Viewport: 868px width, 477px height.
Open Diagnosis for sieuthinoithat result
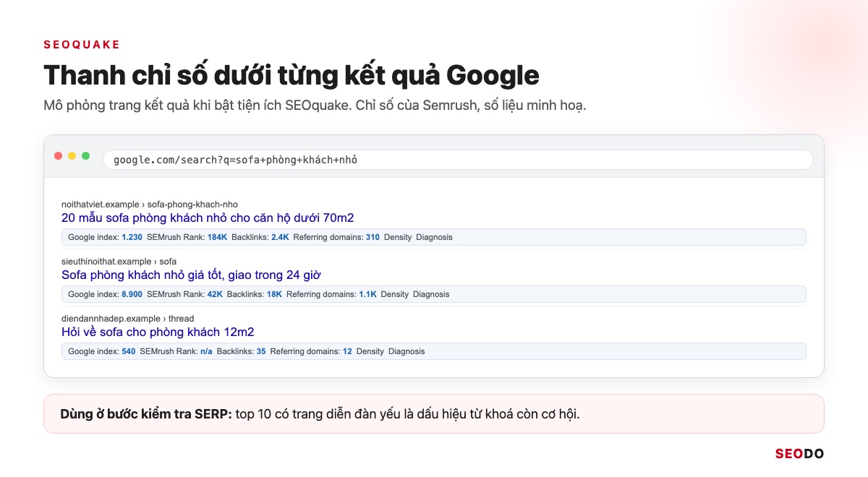click(x=431, y=294)
